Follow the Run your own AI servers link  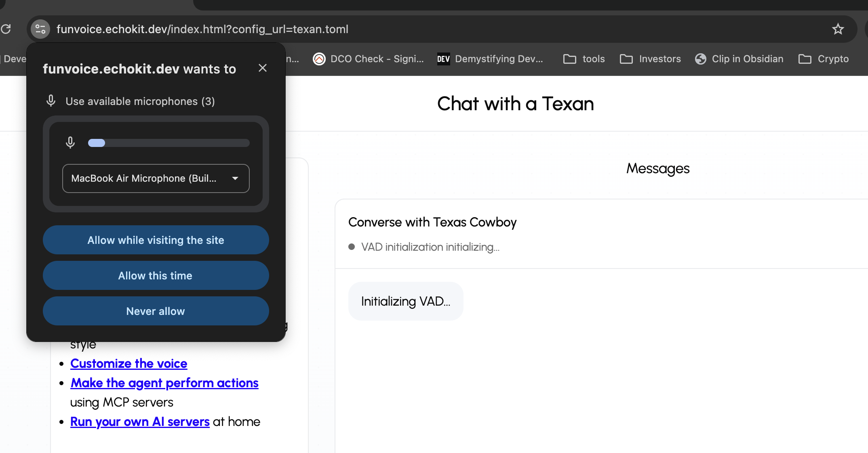coord(139,422)
